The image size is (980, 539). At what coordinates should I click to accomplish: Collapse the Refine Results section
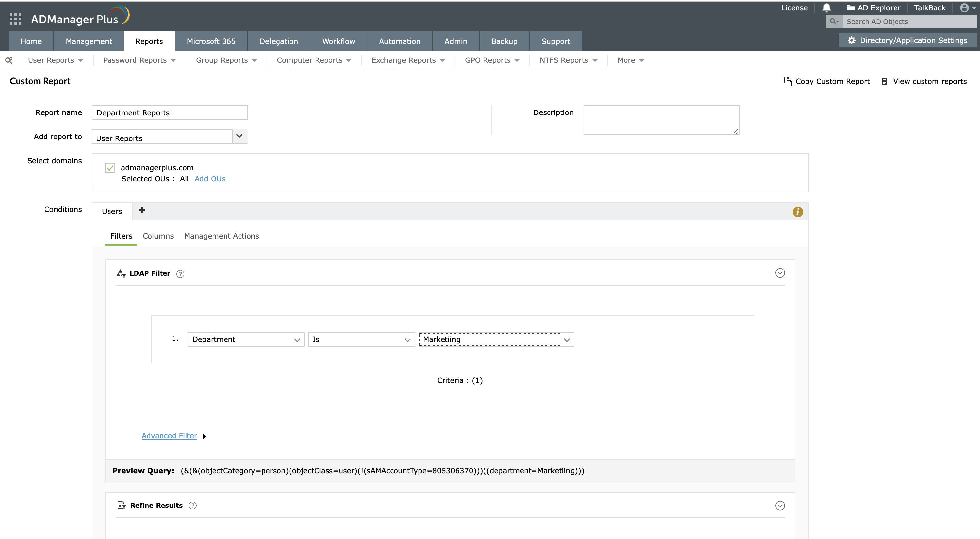click(780, 506)
